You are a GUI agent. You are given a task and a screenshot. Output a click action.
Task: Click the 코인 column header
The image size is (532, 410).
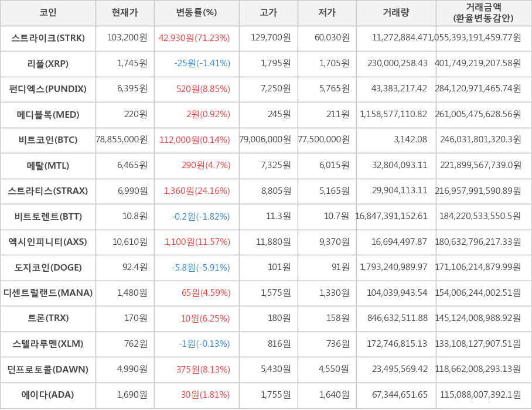[48, 12]
